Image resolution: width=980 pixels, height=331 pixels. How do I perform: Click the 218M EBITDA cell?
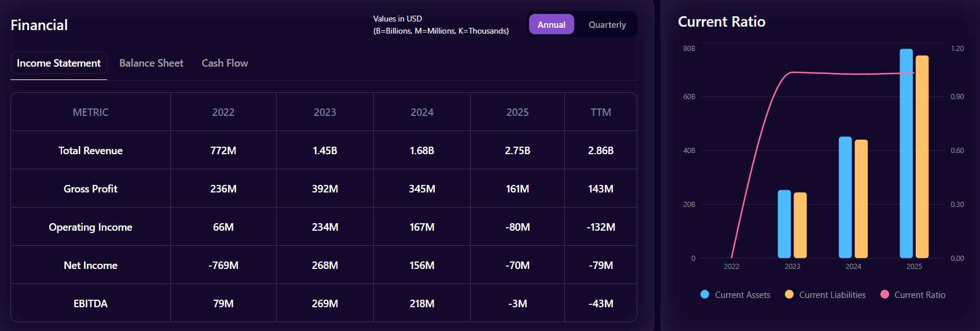pyautogui.click(x=422, y=304)
